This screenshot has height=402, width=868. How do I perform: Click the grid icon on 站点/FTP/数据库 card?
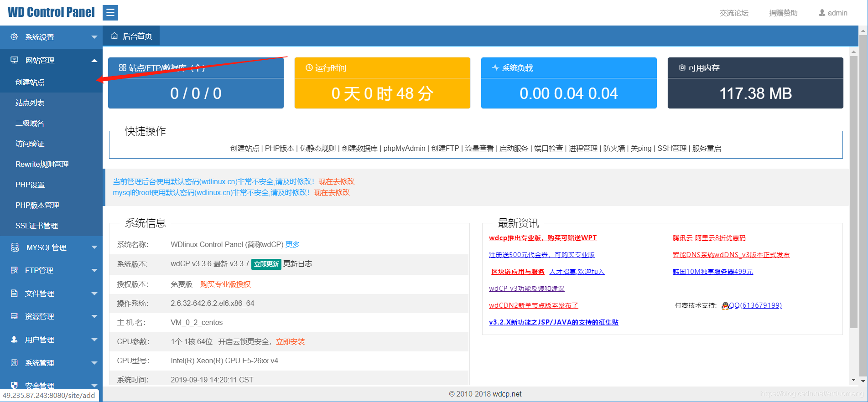[x=122, y=68]
